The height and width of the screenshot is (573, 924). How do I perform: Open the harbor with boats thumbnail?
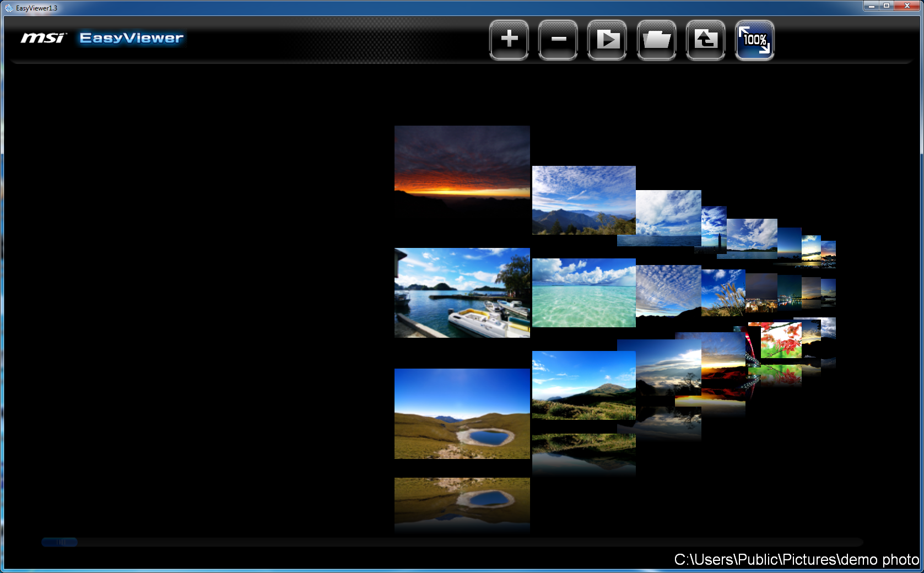coord(462,293)
